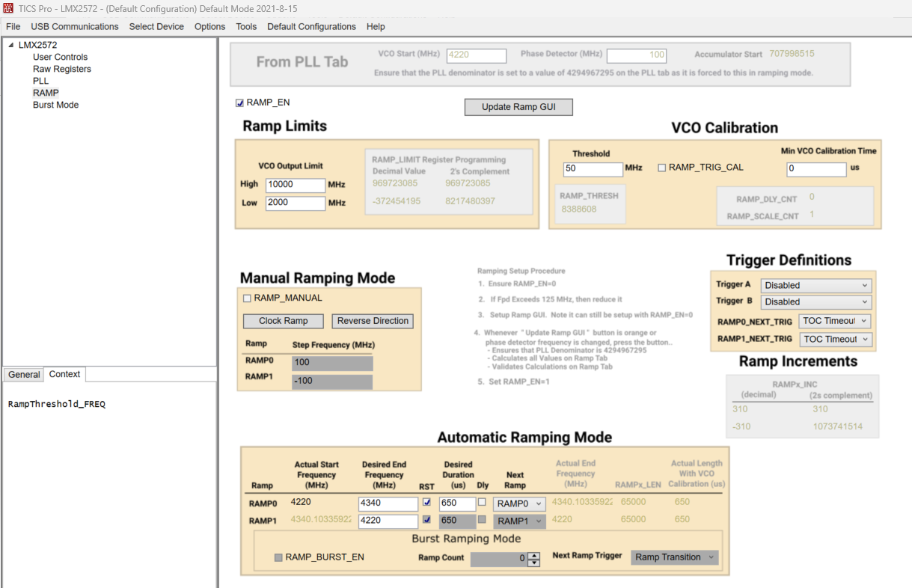Screen dimensions: 912x588
Task: Toggle the RAMP0 RST checkbox
Action: (427, 503)
